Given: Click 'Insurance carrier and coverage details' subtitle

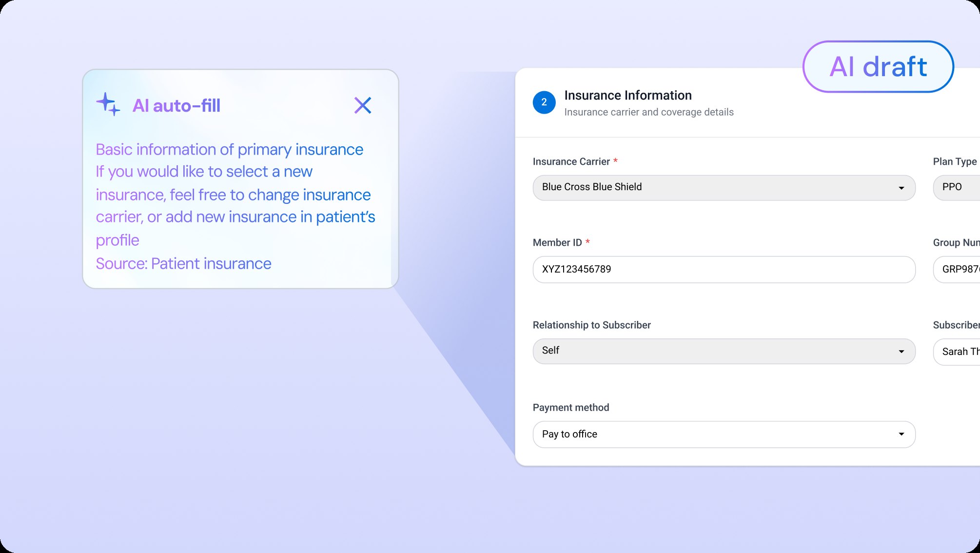Looking at the screenshot, I should click(649, 112).
